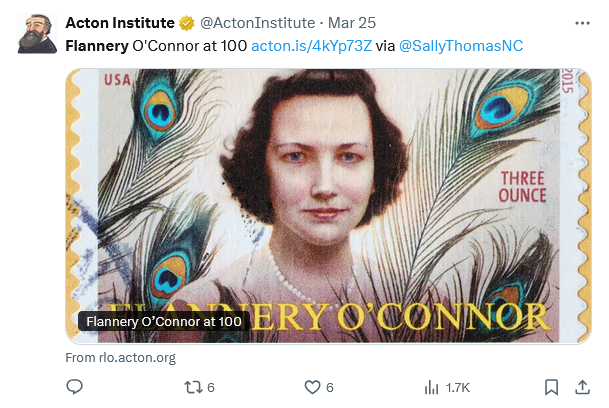Open the Acton Institute display name

pos(120,23)
